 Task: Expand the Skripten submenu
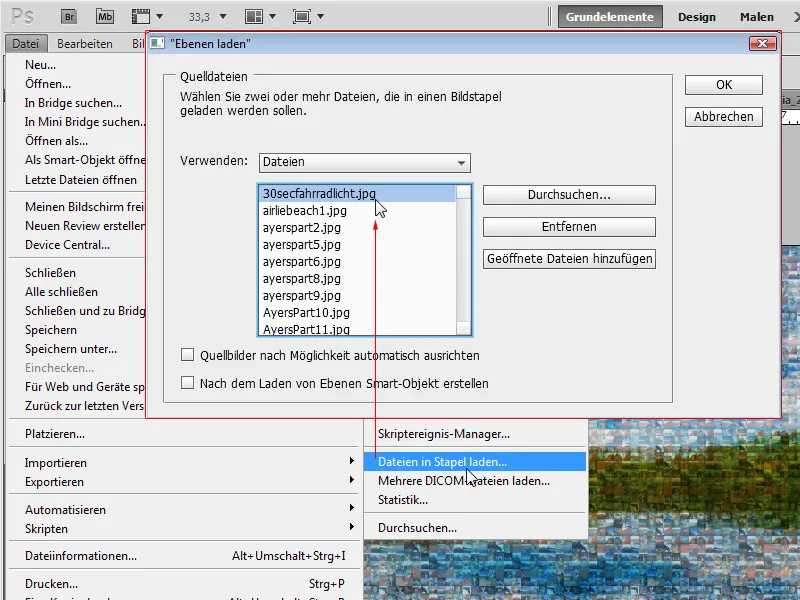point(182,528)
